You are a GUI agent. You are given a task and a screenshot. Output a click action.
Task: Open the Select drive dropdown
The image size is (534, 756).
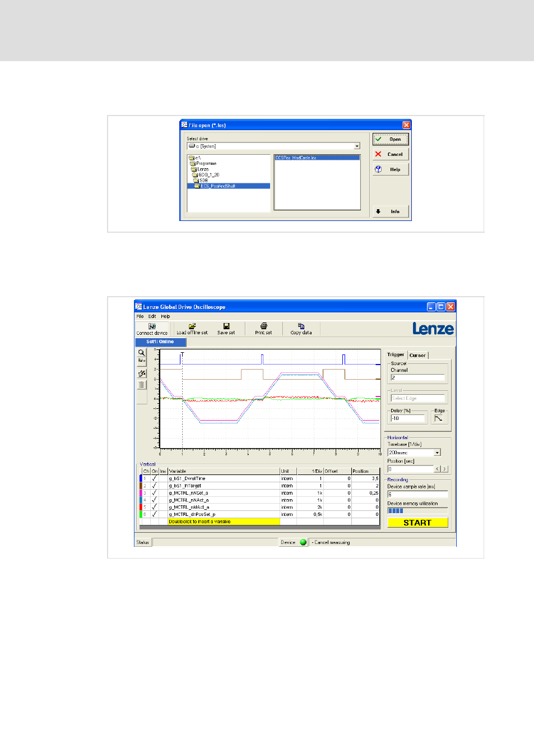tap(357, 146)
